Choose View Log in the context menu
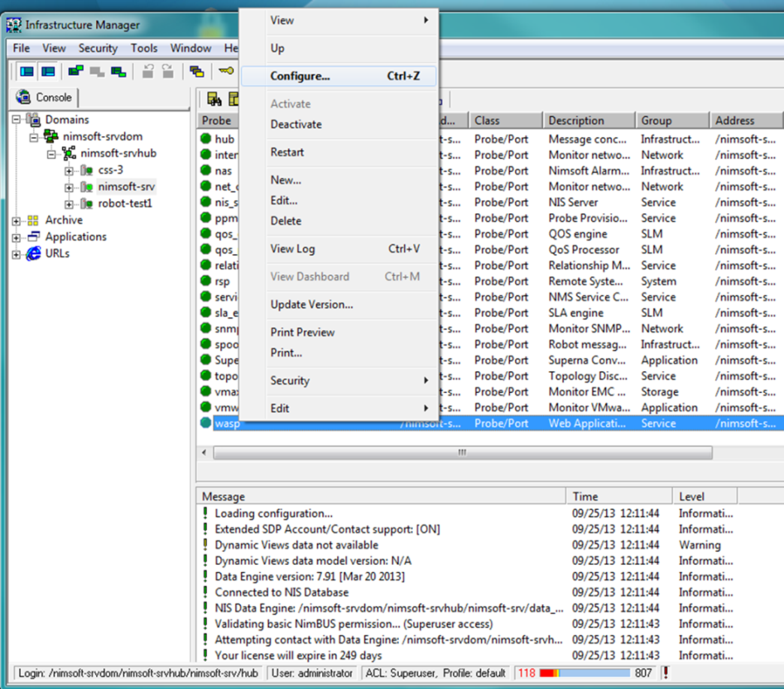 (x=339, y=249)
